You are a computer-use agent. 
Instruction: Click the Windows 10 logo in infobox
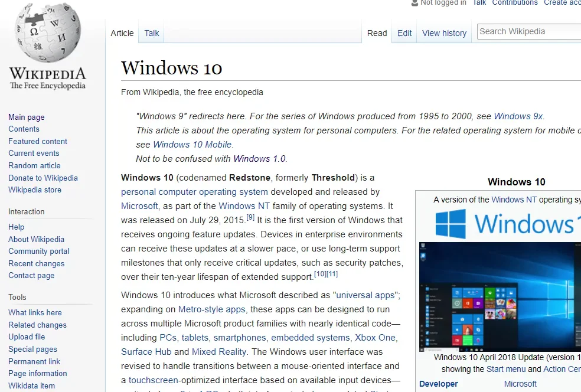[x=508, y=224]
